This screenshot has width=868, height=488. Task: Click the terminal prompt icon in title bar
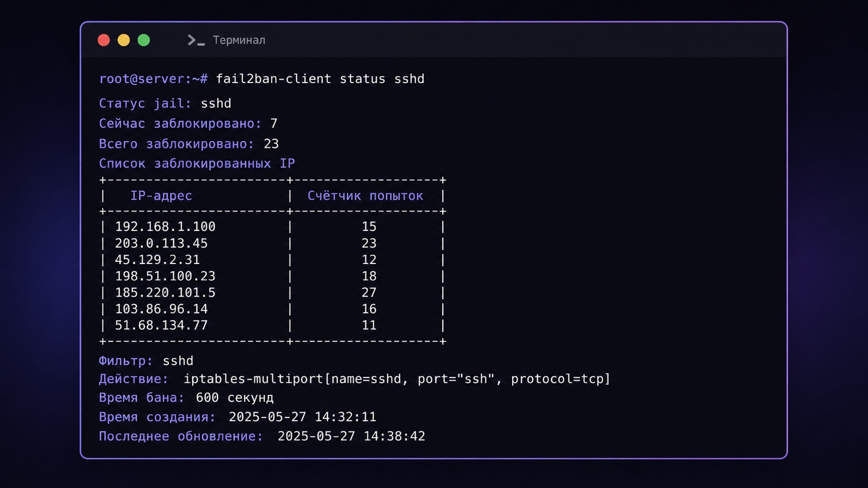[x=196, y=40]
